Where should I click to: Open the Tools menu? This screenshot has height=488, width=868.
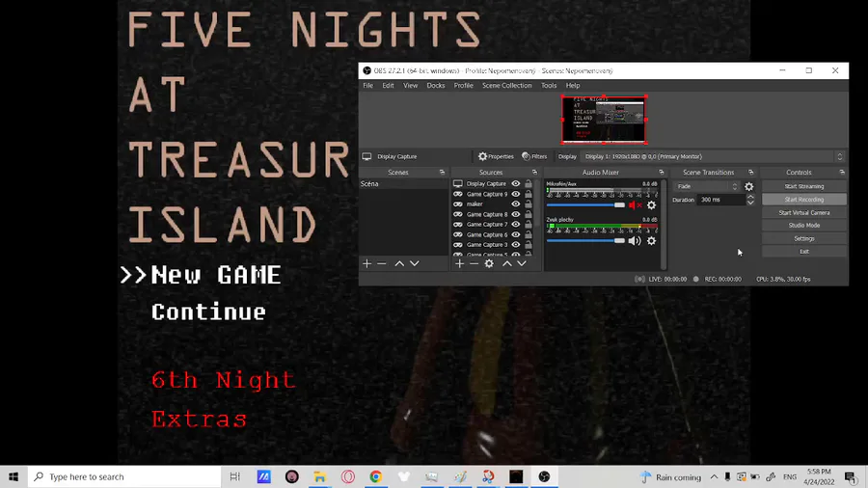(x=549, y=86)
